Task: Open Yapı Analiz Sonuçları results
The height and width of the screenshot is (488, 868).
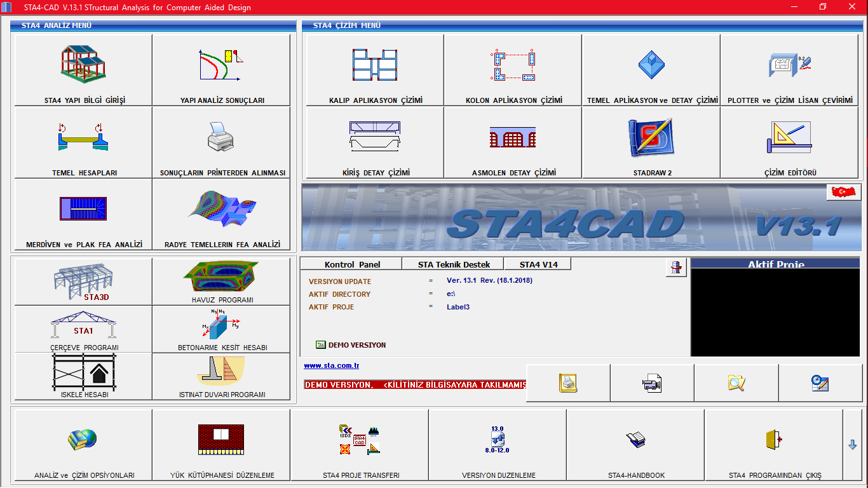Action: (x=221, y=70)
